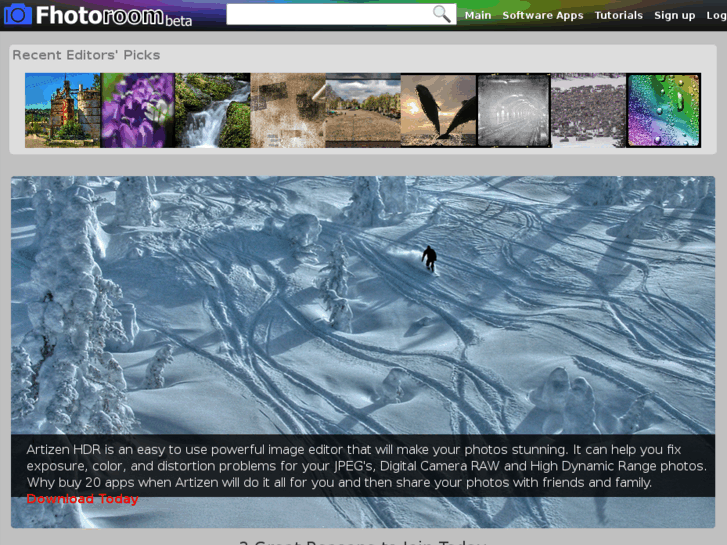Click the Download Today link
727x545 pixels.
[83, 499]
